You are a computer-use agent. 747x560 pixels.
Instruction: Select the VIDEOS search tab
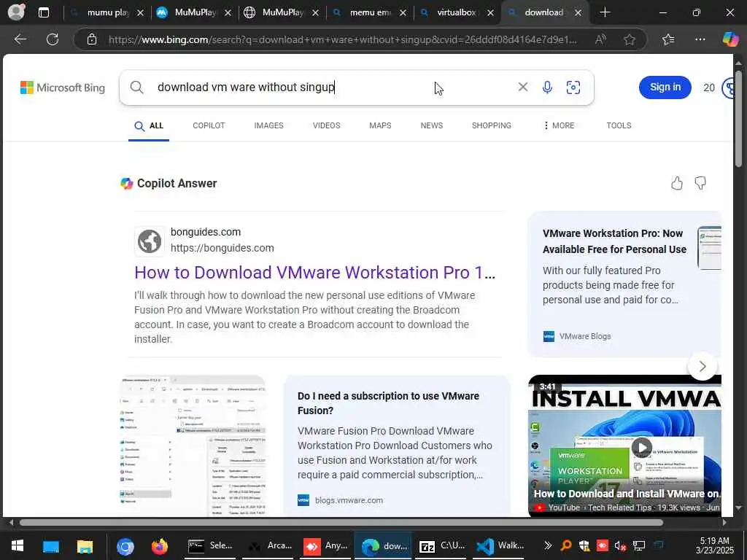pyautogui.click(x=326, y=125)
